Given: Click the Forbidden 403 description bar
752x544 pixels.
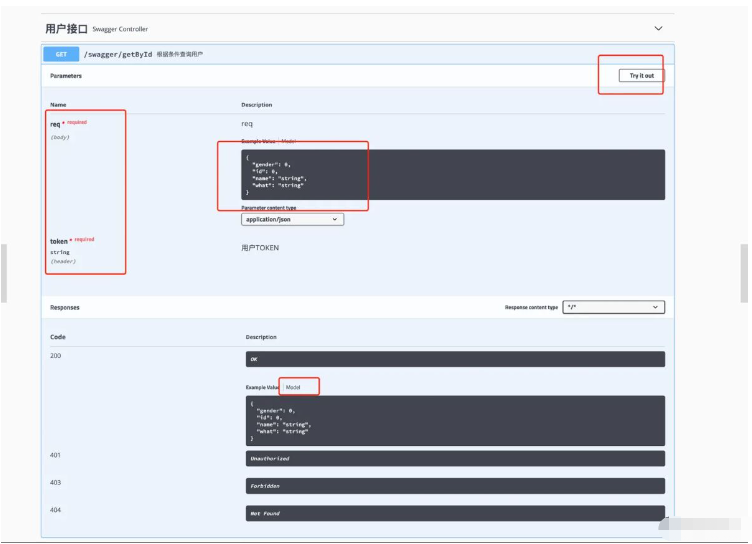Looking at the screenshot, I should click(454, 486).
